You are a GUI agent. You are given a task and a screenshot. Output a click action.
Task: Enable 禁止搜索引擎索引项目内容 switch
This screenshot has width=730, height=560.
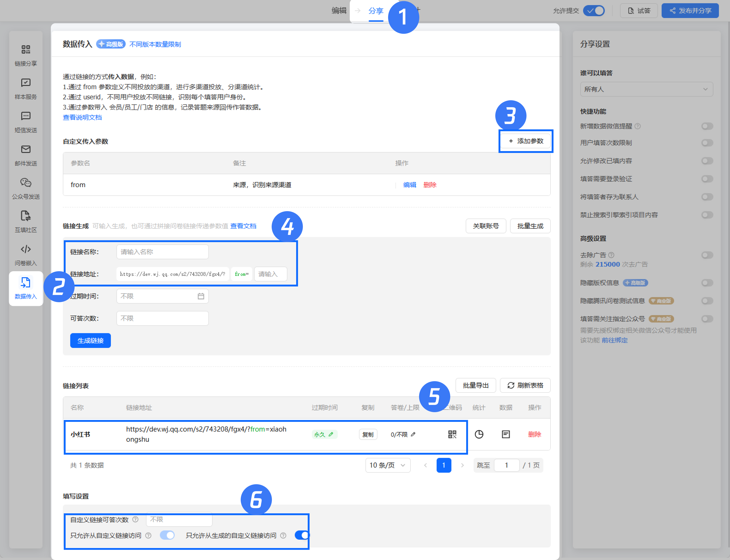707,215
